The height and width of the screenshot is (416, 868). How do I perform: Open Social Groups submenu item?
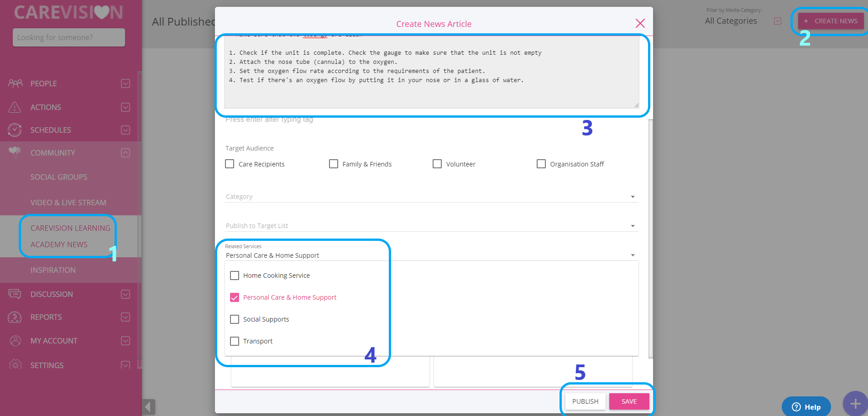59,177
